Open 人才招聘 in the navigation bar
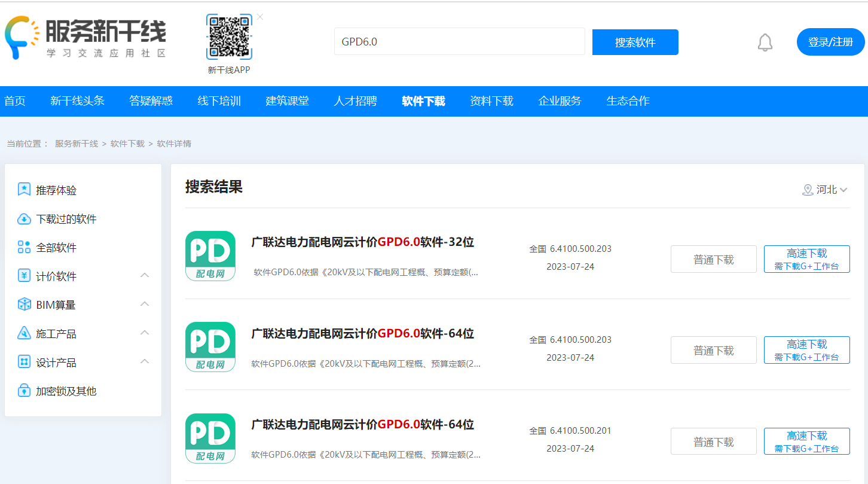The width and height of the screenshot is (868, 484). (x=356, y=101)
